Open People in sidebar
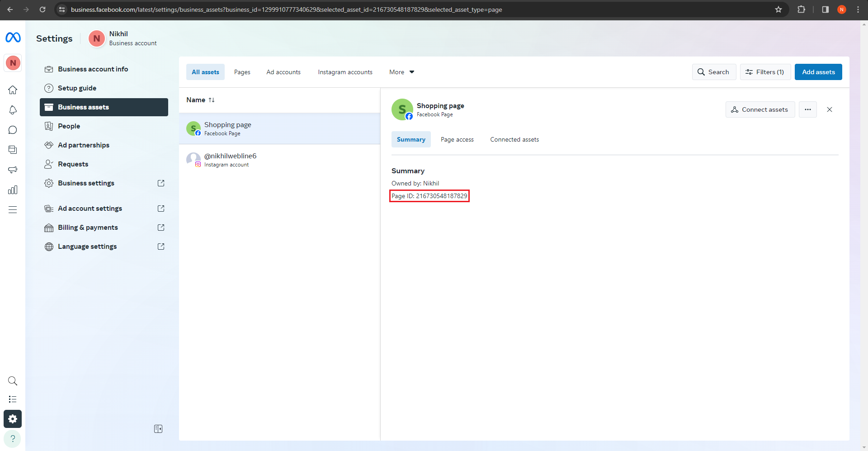868x451 pixels. click(x=104, y=126)
